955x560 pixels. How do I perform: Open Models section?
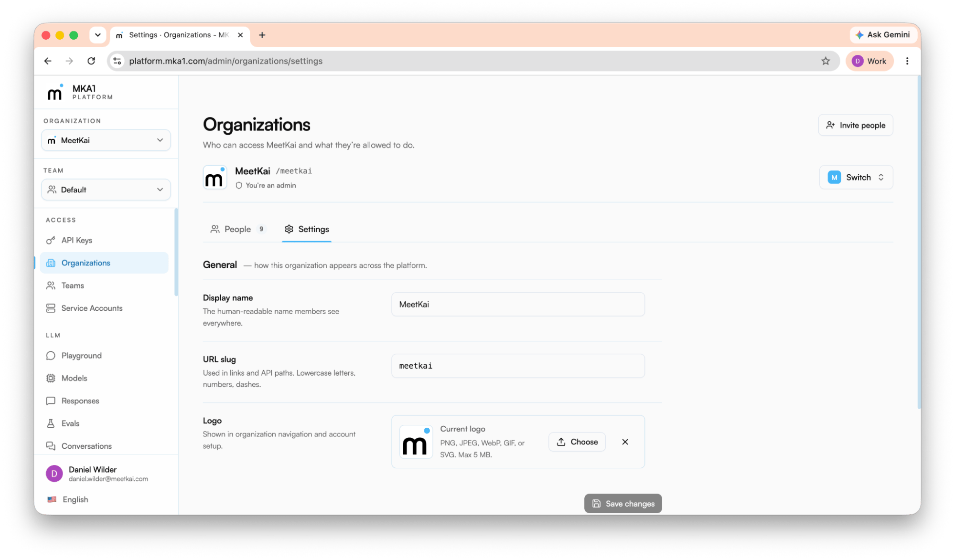pyautogui.click(x=104, y=378)
